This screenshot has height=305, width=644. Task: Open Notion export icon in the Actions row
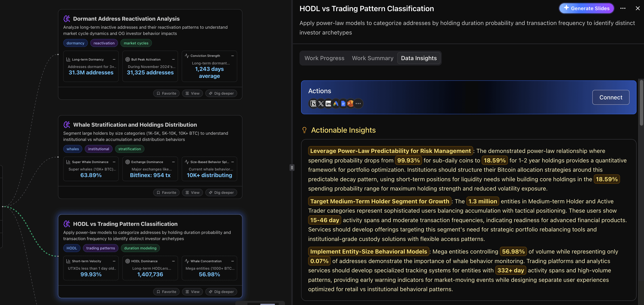tap(313, 103)
